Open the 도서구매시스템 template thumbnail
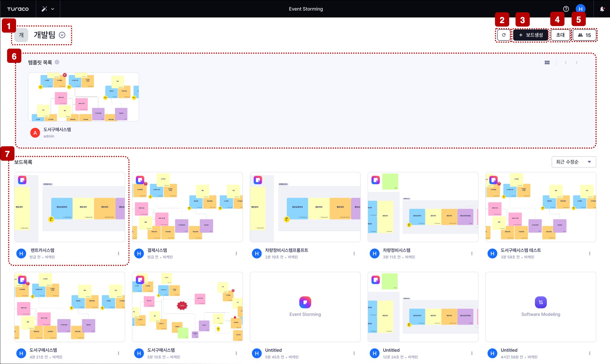Image resolution: width=610 pixels, height=364 pixels. [83, 97]
